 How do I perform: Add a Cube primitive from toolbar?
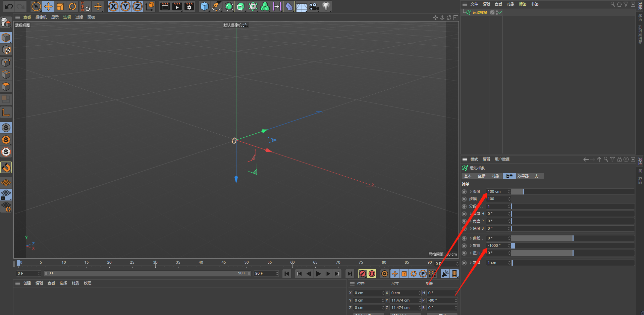204,6
